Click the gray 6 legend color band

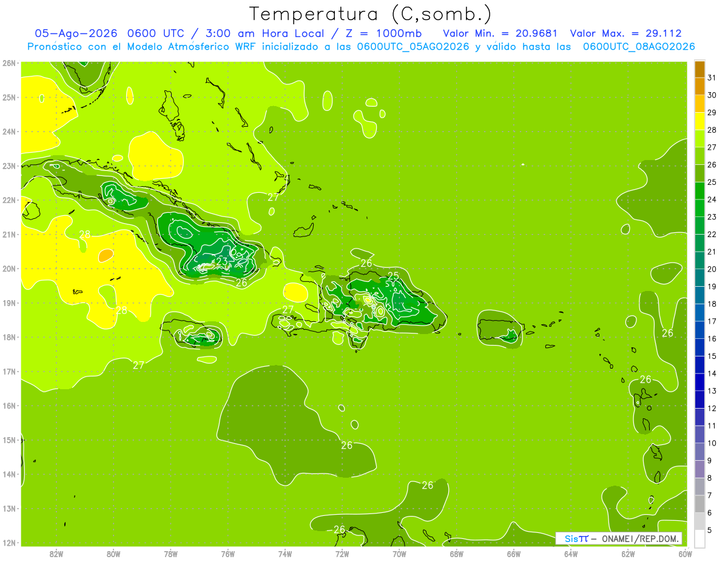[699, 504]
